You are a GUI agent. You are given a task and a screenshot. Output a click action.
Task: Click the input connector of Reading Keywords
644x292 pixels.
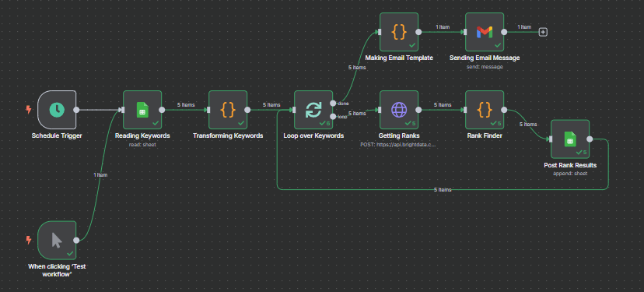coord(122,110)
